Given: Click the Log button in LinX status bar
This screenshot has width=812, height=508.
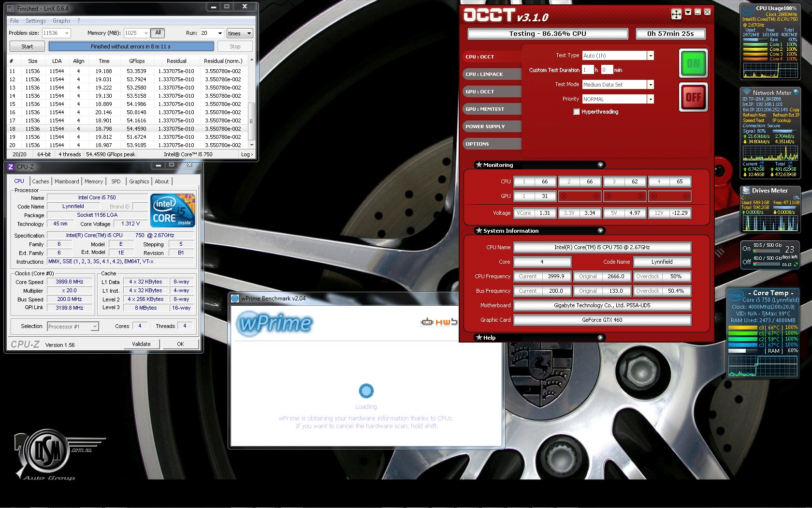Looking at the screenshot, I should click(x=246, y=154).
